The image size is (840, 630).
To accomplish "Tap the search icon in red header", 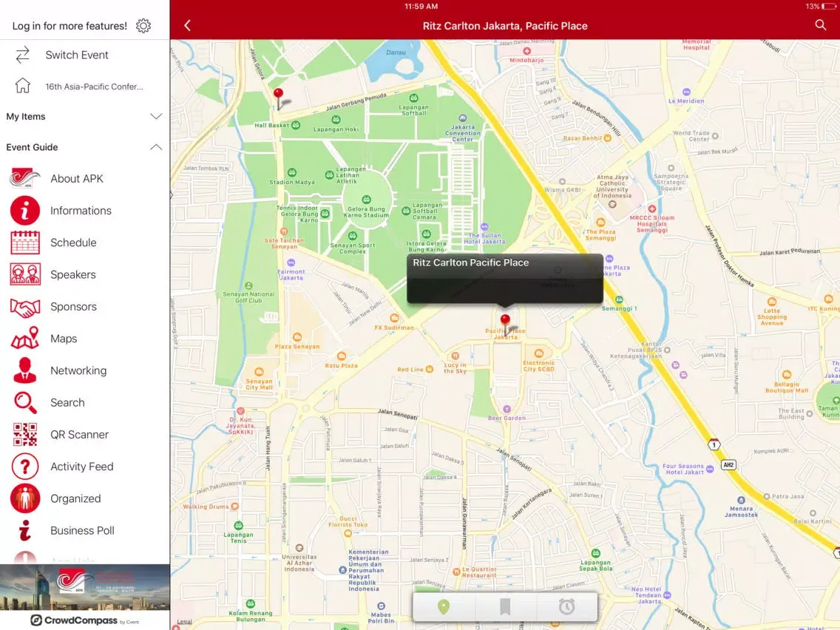I will coord(820,25).
